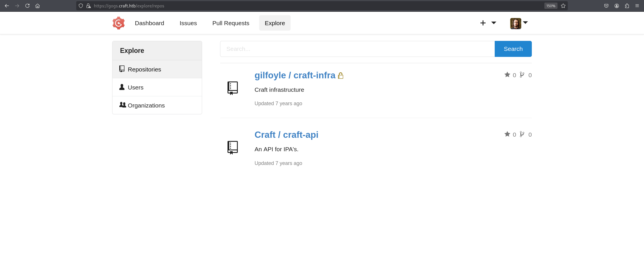Open the Firefox hamburger application menu
644x257 pixels.
tap(637, 6)
